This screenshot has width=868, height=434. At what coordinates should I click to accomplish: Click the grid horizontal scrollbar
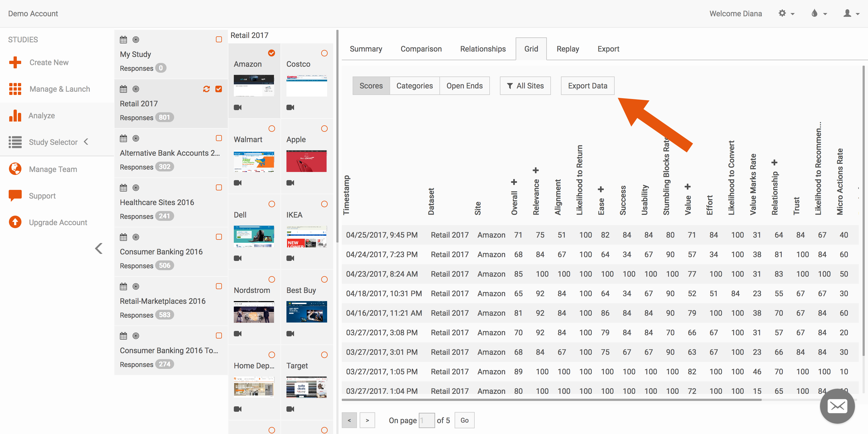pos(551,400)
